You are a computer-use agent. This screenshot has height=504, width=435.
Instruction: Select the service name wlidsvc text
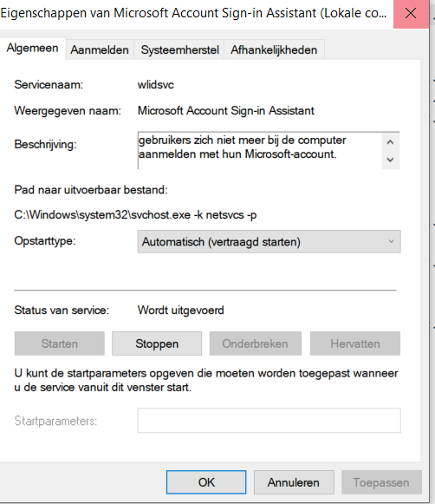pyautogui.click(x=156, y=85)
